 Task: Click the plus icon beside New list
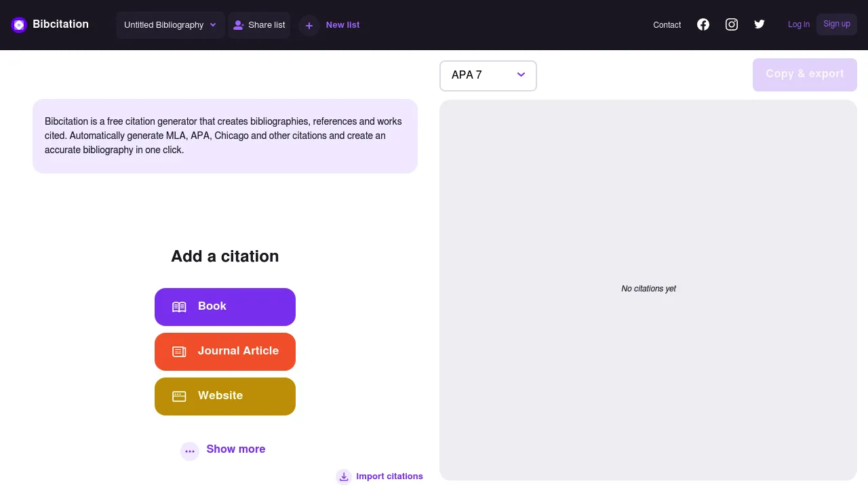[x=309, y=25]
